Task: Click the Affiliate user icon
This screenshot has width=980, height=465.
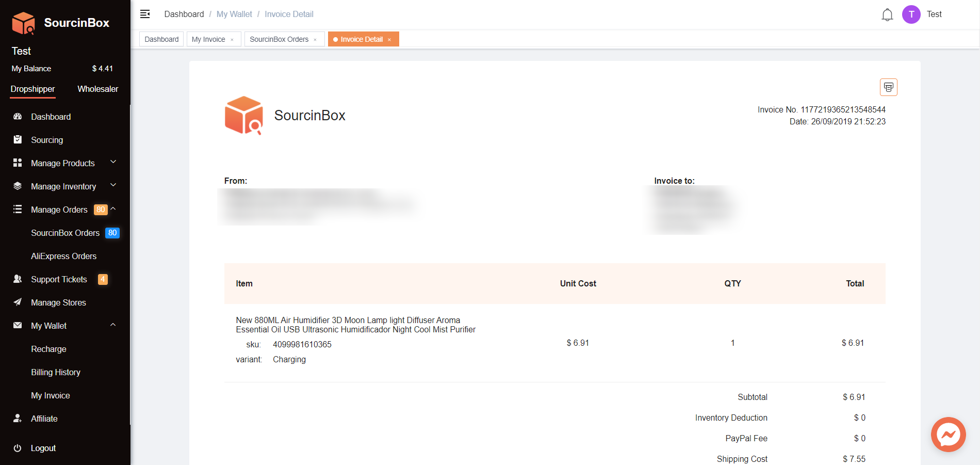Action: tap(18, 418)
